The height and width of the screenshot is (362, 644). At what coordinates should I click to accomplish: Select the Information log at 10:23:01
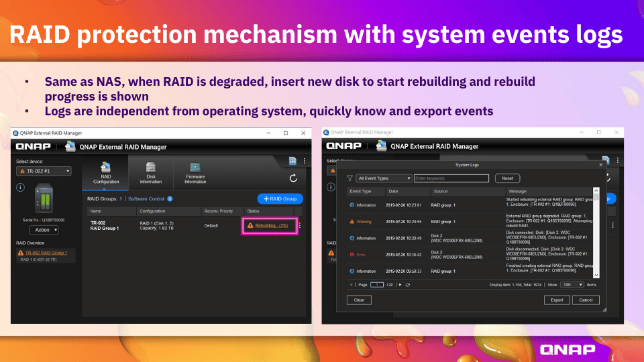point(470,205)
